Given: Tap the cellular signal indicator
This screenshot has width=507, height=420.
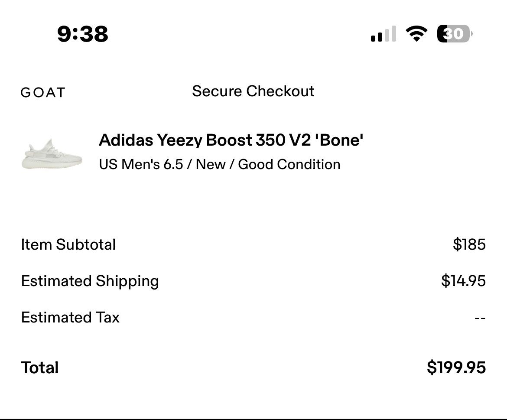Looking at the screenshot, I should tap(383, 34).
